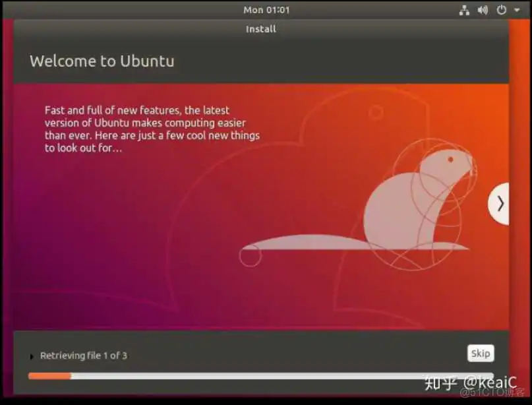Click the Install window title
Viewport: 532px width, 405px height.
260,28
